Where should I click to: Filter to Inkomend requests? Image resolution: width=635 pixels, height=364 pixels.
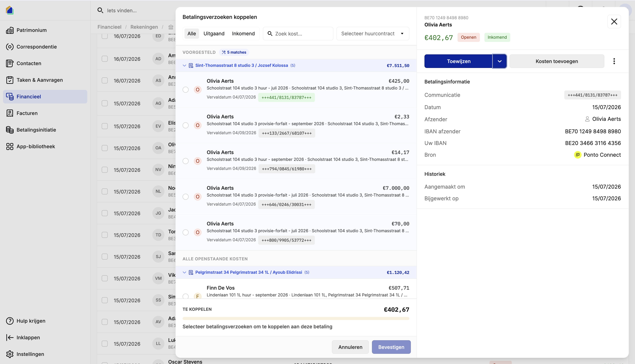(x=243, y=33)
